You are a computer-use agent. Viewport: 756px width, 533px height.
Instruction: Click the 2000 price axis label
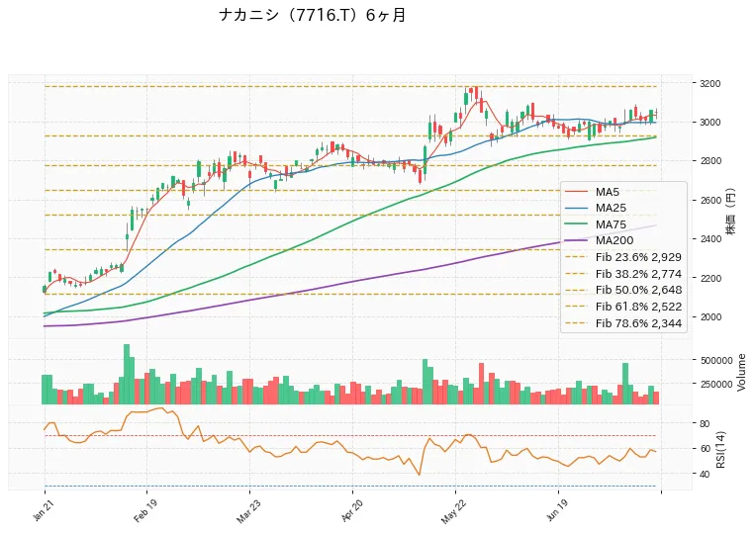click(710, 316)
